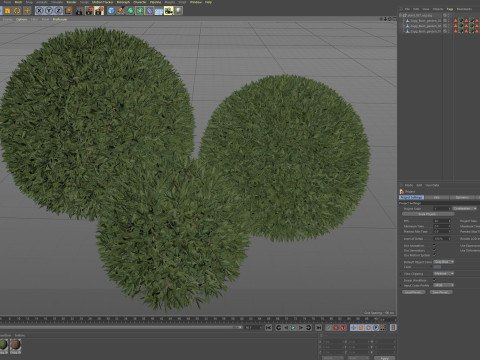Click the coordinate system icon next to Z lock
The height and width of the screenshot is (360, 480).
(x=68, y=11)
